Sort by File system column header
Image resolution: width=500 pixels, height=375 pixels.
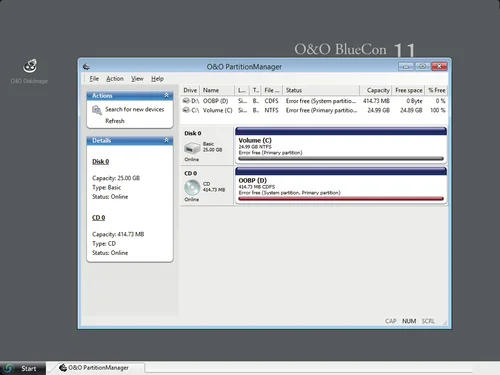pyautogui.click(x=272, y=90)
